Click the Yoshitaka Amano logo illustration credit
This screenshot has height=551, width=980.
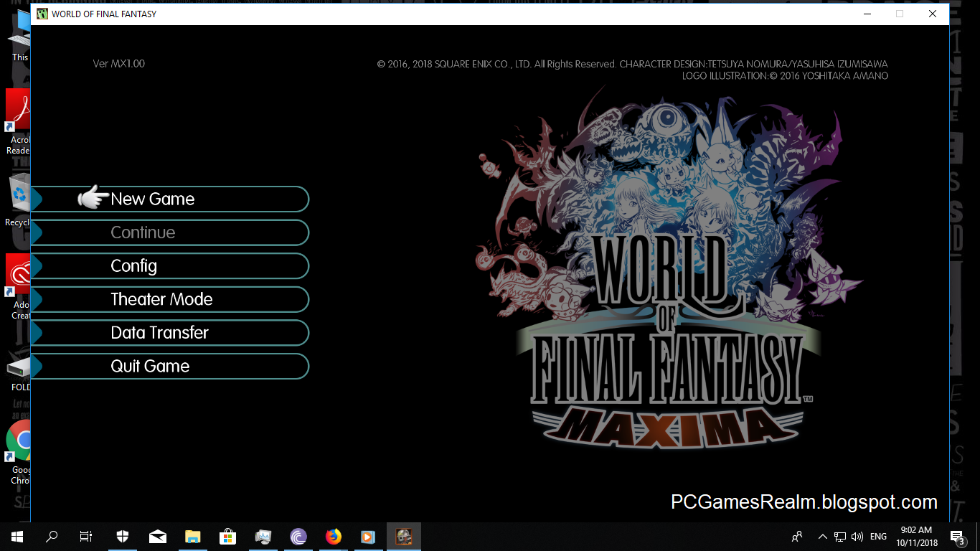click(x=785, y=76)
